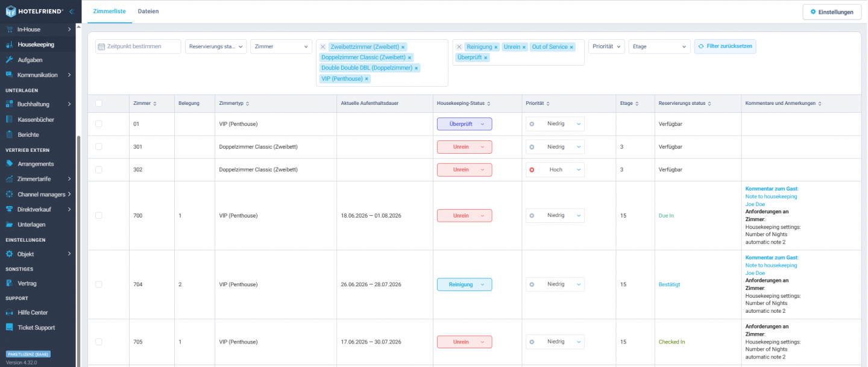Open Kassenbücher sidebar icon

pos(9,119)
